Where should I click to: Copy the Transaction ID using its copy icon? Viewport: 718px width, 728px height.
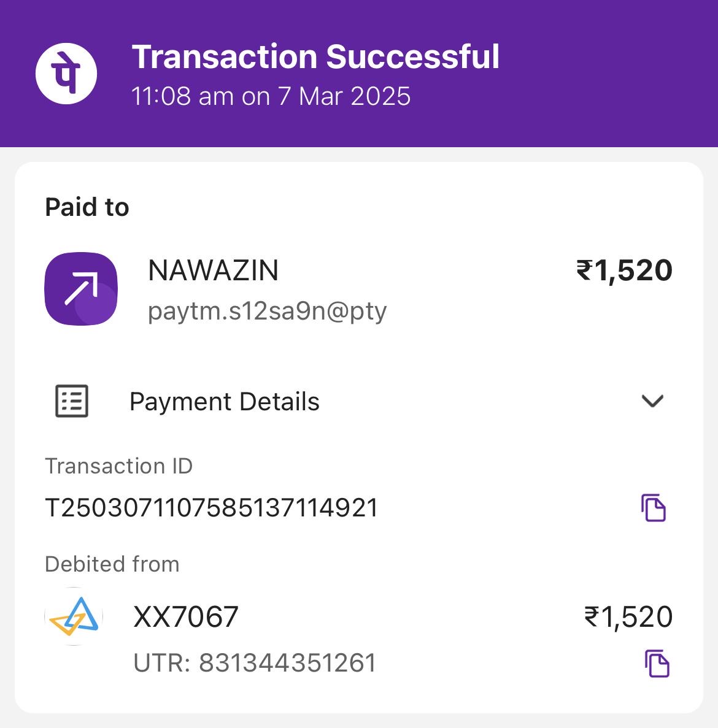click(654, 508)
